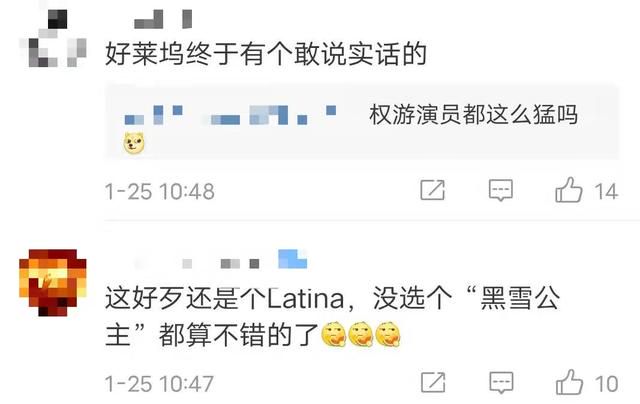Click the timestamp 1-25 10:48
The width and height of the screenshot is (640, 404).
click(160, 191)
